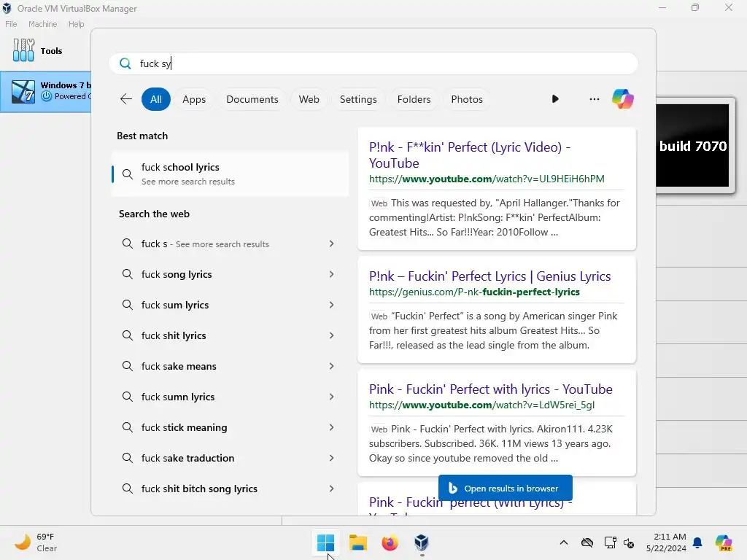Open the three-dots options menu
747x560 pixels.
(594, 99)
